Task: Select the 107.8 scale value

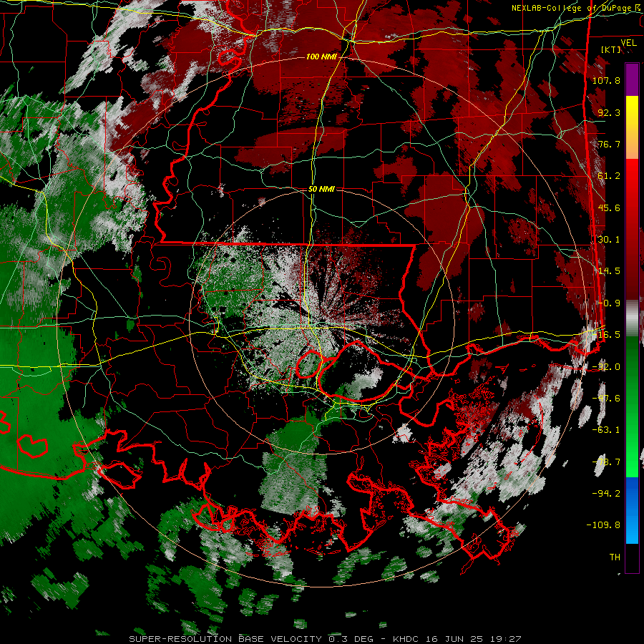Action: 606,80
